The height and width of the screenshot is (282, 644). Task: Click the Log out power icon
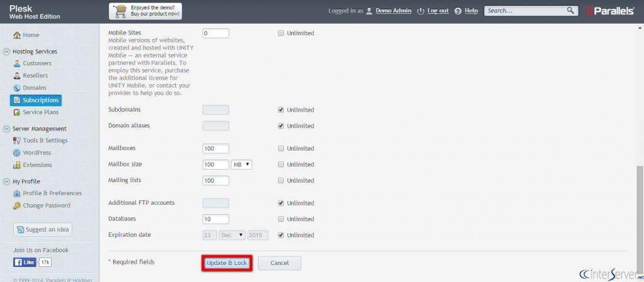pyautogui.click(x=421, y=11)
